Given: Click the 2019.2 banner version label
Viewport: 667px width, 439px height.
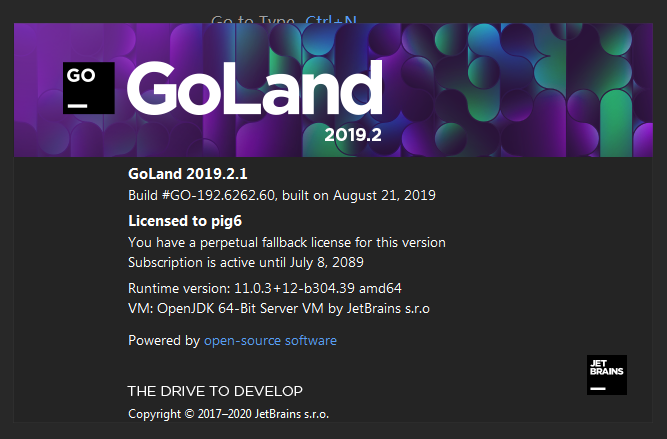Looking at the screenshot, I should (x=353, y=135).
